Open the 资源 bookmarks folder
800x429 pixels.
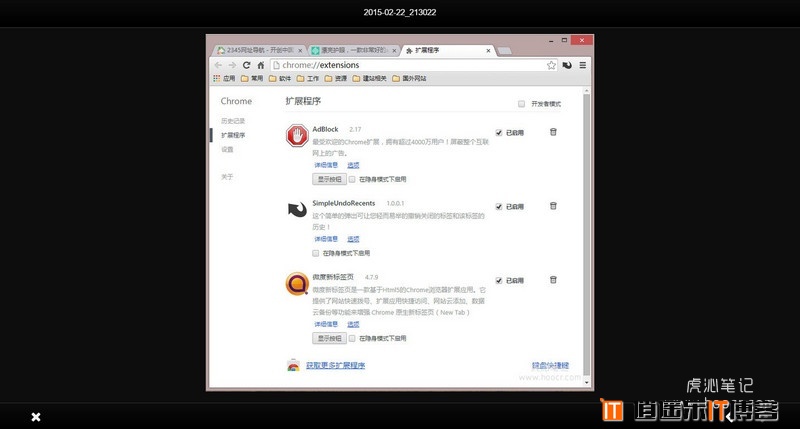[336, 79]
